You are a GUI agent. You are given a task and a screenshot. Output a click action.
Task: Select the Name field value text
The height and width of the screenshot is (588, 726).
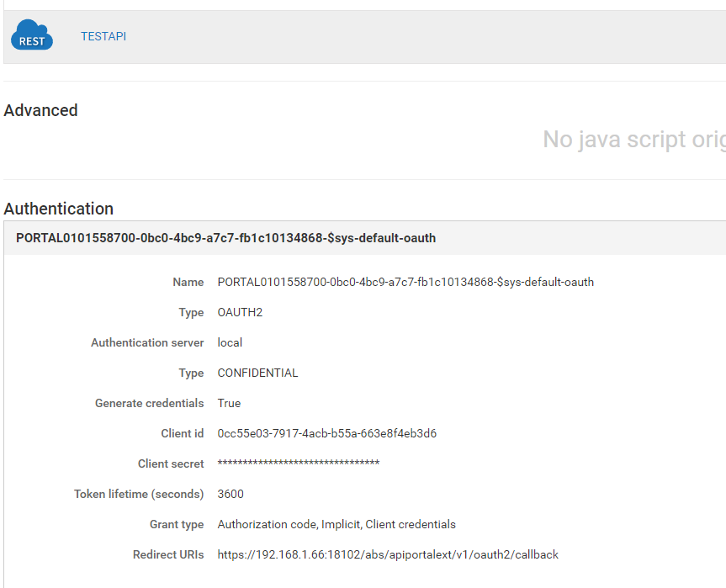point(405,282)
